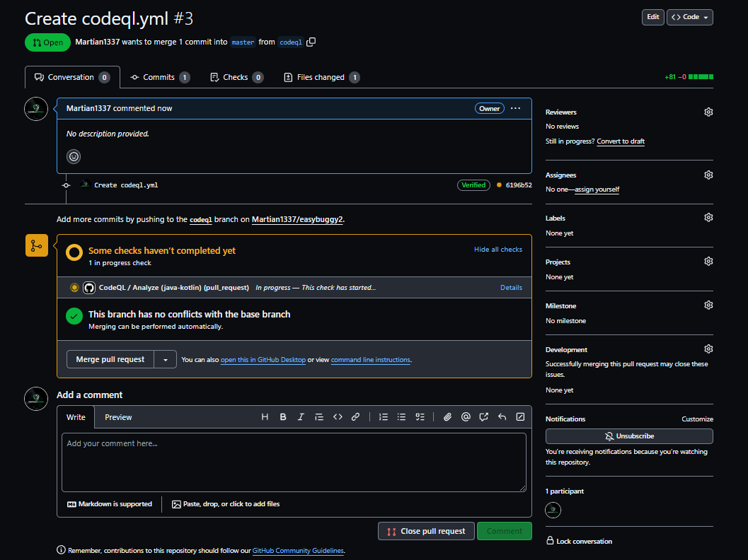Click the Merge pull request button
This screenshot has width=748, height=560.
pos(110,359)
